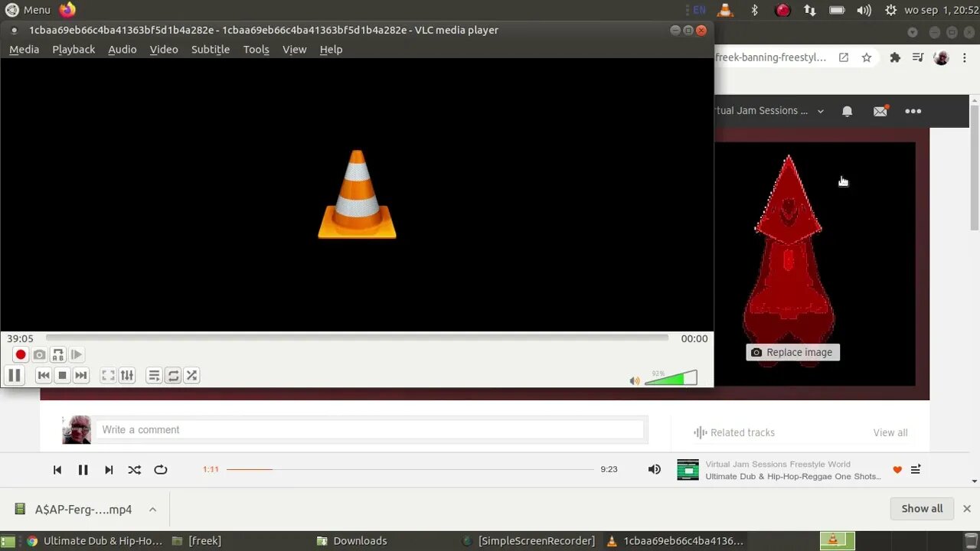The height and width of the screenshot is (551, 980).
Task: Take a snapshot in VLC
Action: pyautogui.click(x=39, y=354)
